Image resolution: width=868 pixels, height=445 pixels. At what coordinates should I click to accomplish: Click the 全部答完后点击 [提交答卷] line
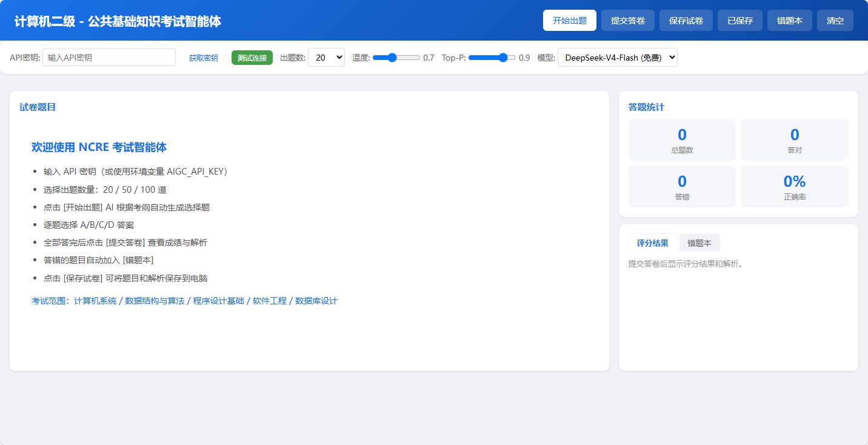pyautogui.click(x=125, y=243)
